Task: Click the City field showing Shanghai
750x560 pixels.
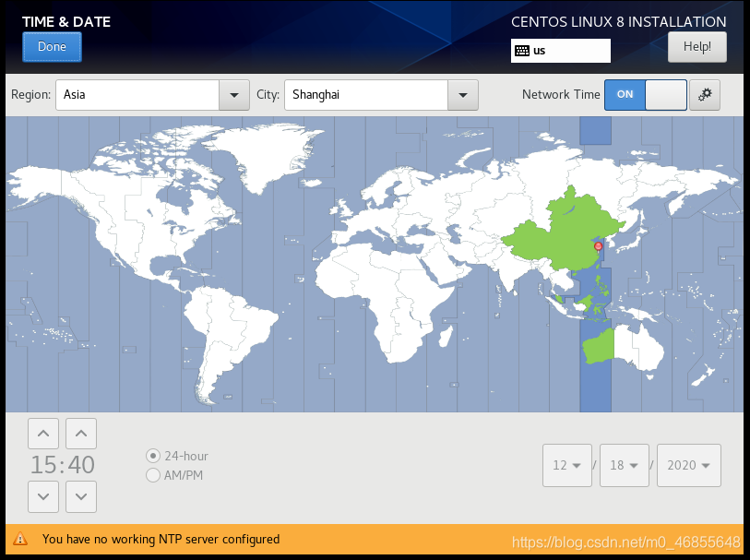Action: coord(366,95)
